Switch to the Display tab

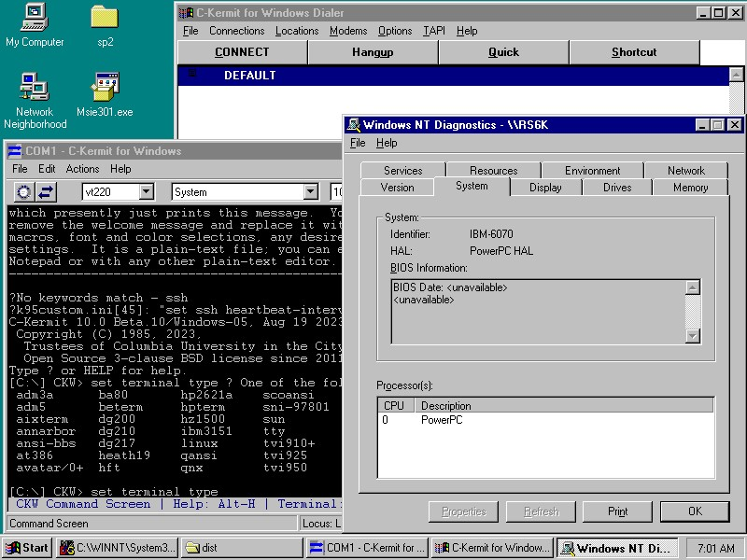[545, 188]
